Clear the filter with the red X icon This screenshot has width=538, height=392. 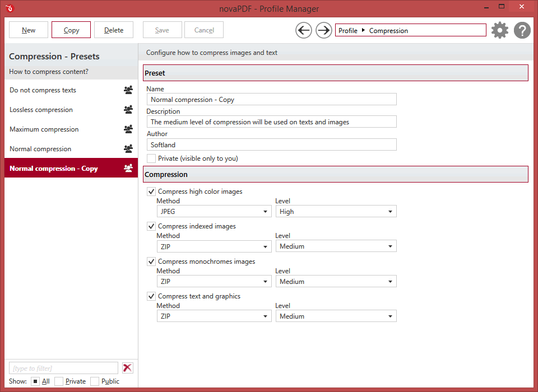[x=127, y=368]
